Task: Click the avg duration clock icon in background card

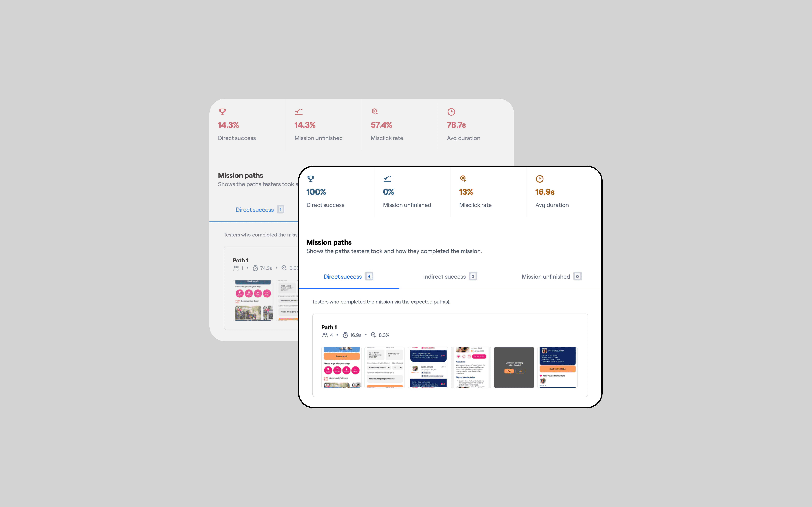Action: point(451,112)
